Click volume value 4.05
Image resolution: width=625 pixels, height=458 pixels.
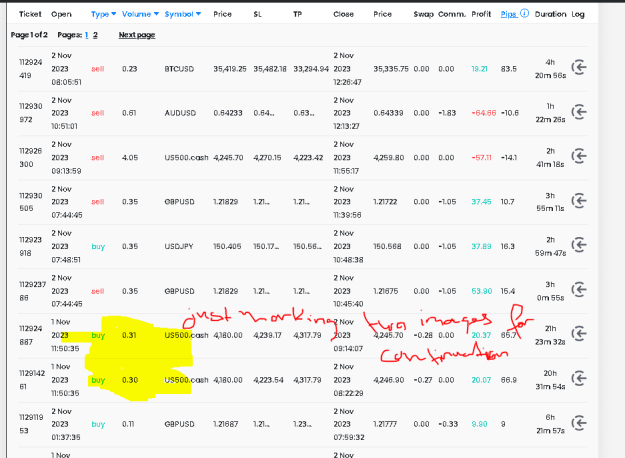(x=130, y=158)
